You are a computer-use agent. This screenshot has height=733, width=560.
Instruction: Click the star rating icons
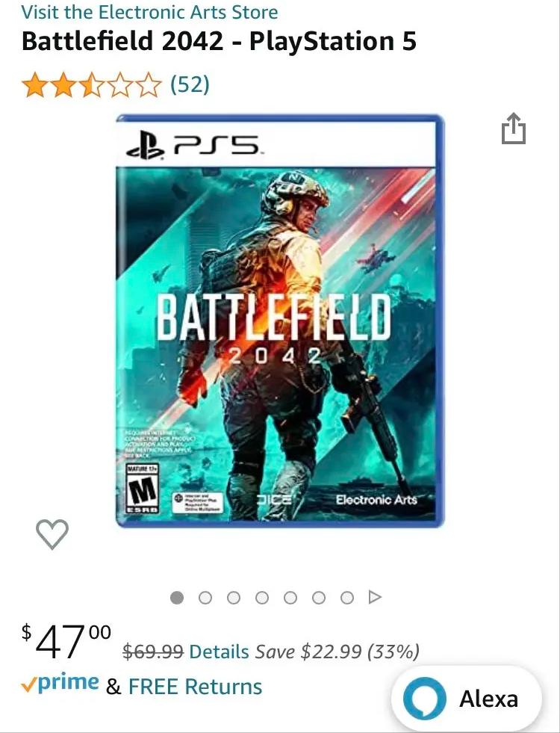[x=92, y=85]
